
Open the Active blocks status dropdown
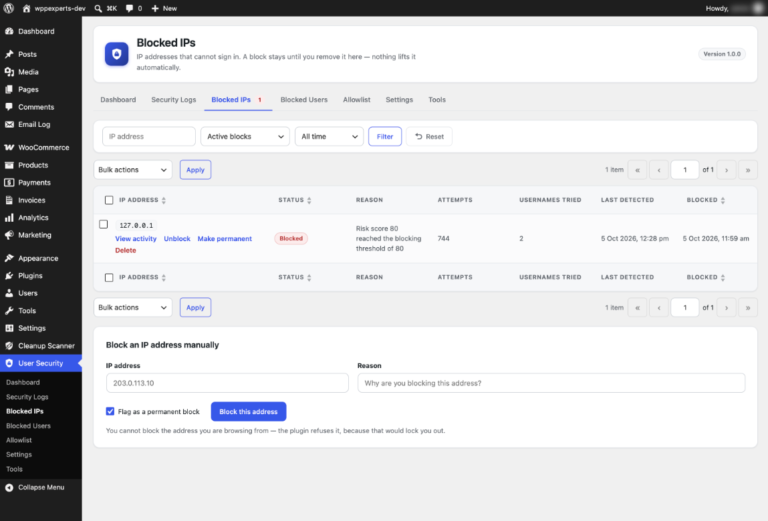pos(245,137)
